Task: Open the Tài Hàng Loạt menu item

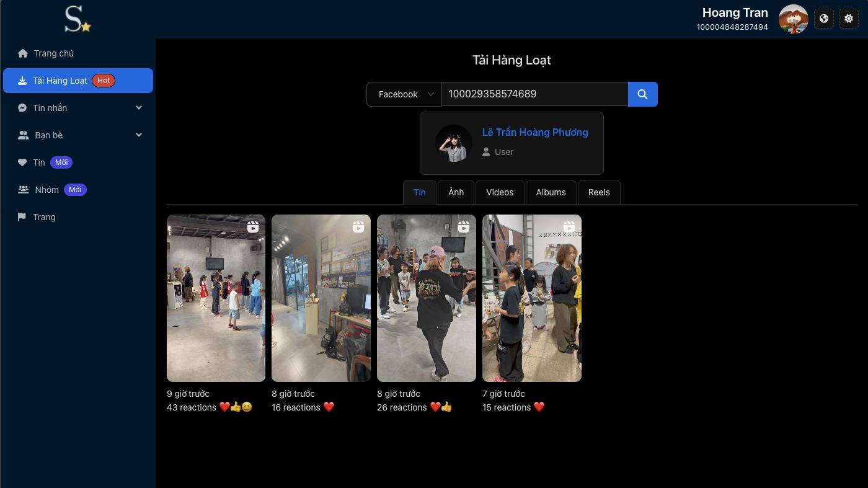Action: (x=78, y=81)
